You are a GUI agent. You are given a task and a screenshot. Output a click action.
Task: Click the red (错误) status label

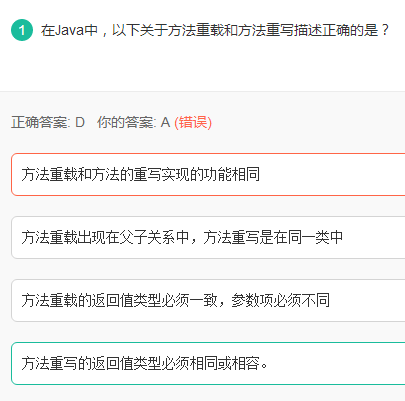tap(193, 122)
